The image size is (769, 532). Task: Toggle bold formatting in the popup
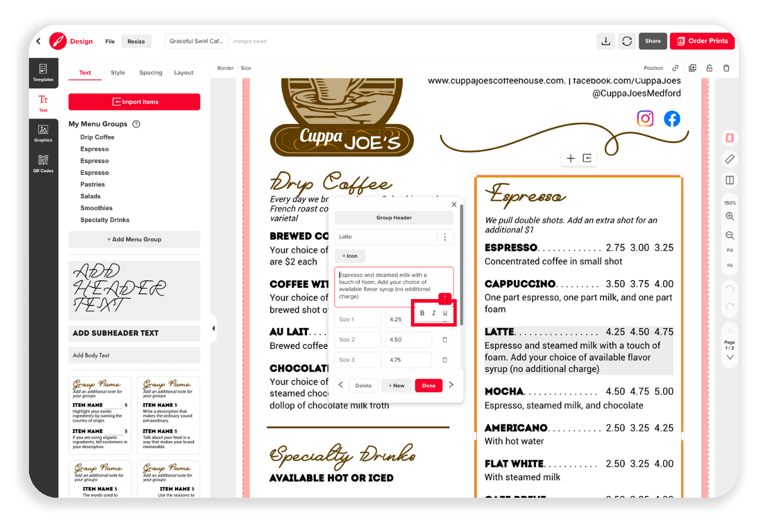click(422, 313)
